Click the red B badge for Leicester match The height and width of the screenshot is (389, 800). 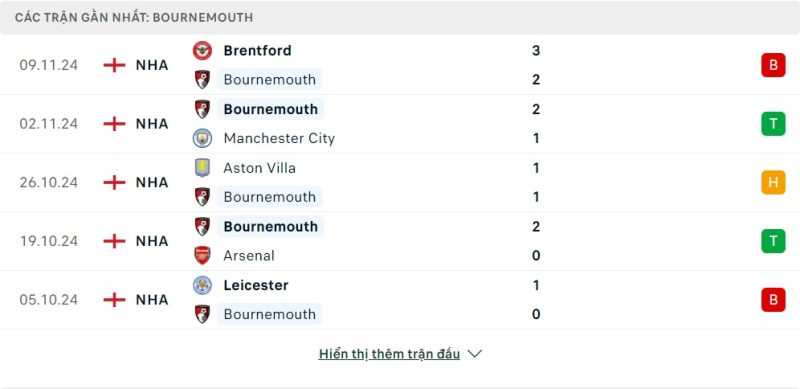773,300
